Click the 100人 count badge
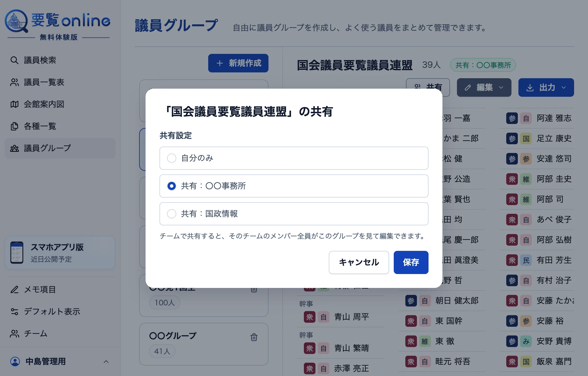588x376 pixels. (164, 303)
